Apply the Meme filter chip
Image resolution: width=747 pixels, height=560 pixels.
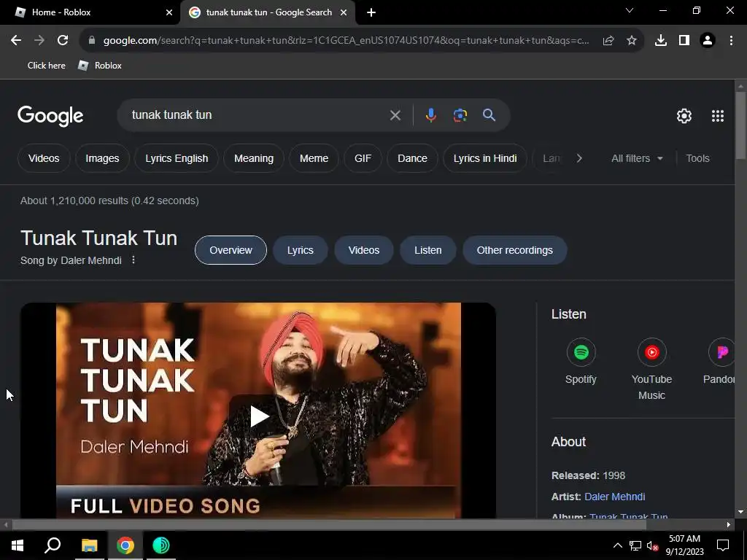click(314, 158)
